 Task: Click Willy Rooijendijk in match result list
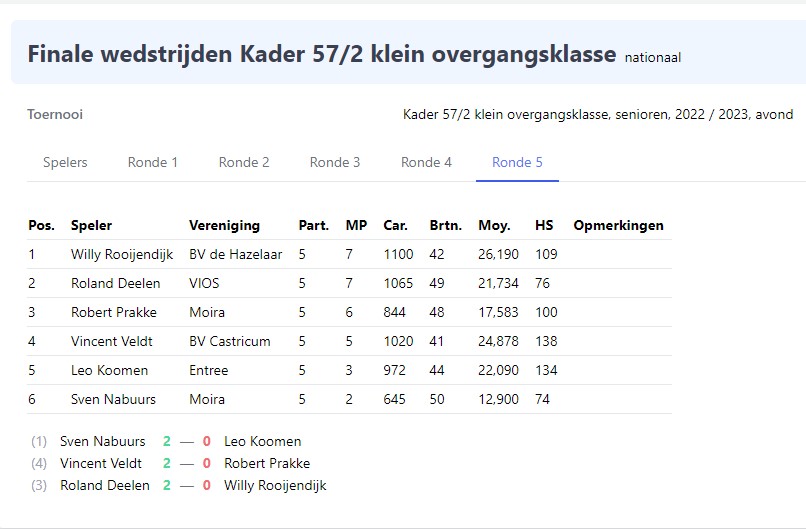pyautogui.click(x=275, y=486)
